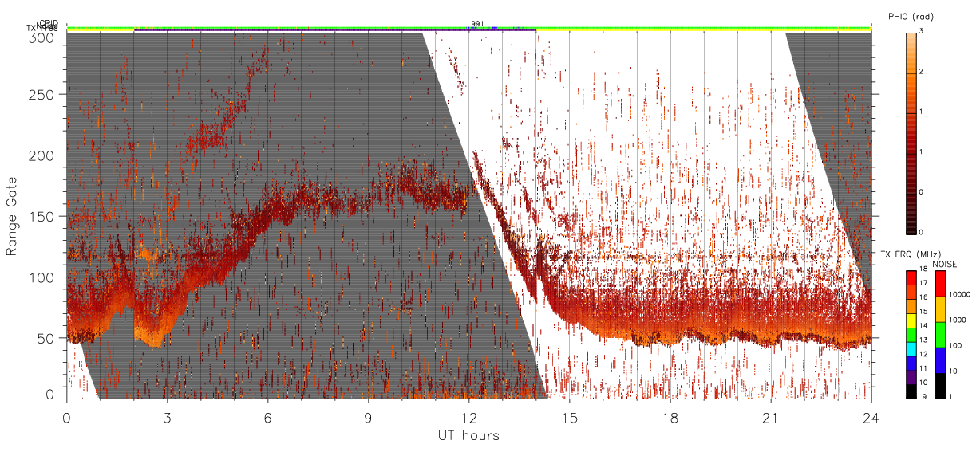Click the 2 tick label on PHI0 colorbar
This screenshot has height=452, width=980.
(x=921, y=72)
